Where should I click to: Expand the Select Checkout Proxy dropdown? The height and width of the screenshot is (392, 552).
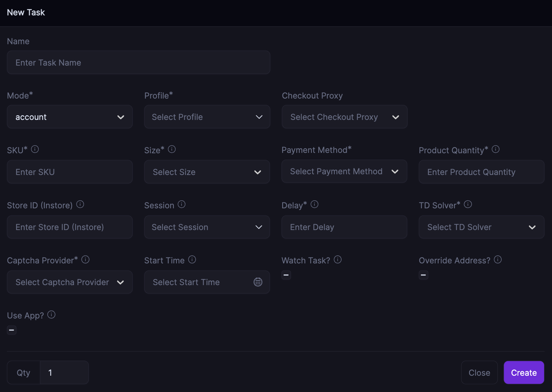[344, 117]
